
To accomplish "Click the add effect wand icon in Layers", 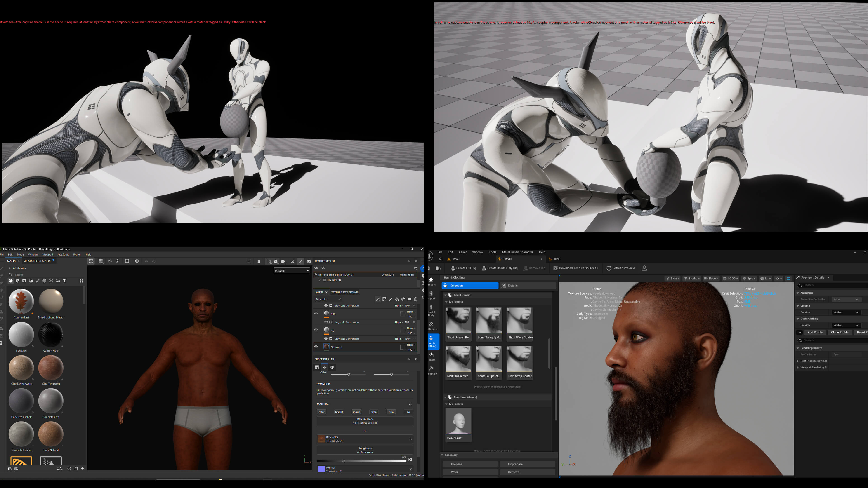I will [378, 299].
